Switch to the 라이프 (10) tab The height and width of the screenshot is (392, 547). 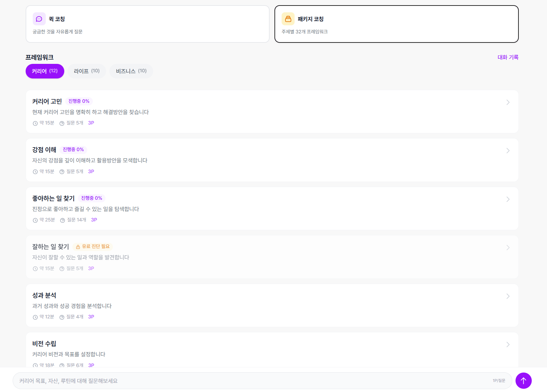click(87, 71)
